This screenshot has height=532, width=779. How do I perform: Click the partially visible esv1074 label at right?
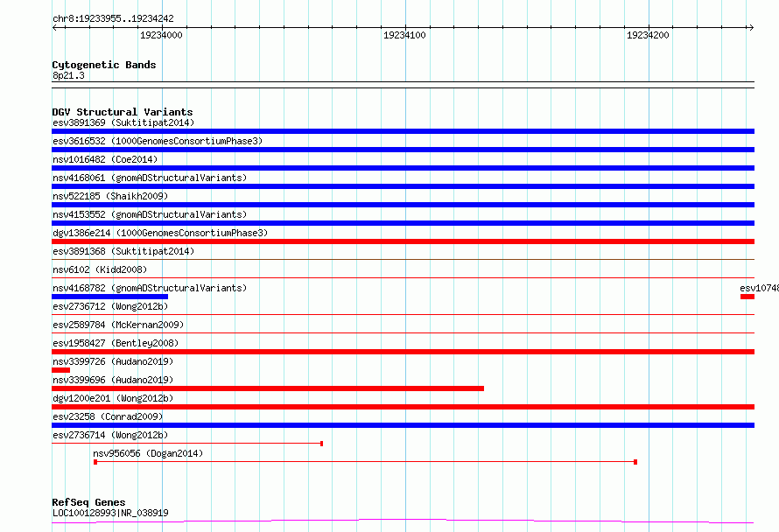[759, 288]
